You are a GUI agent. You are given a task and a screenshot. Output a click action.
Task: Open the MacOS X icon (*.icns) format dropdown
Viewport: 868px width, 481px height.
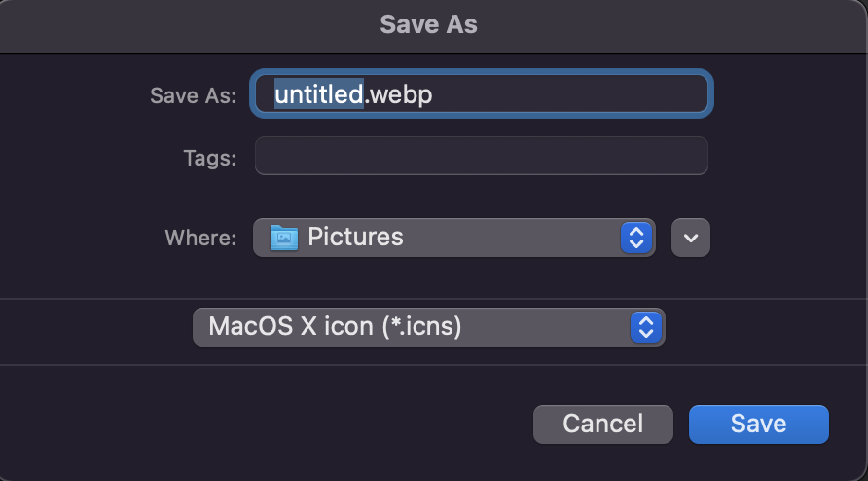pyautogui.click(x=428, y=327)
